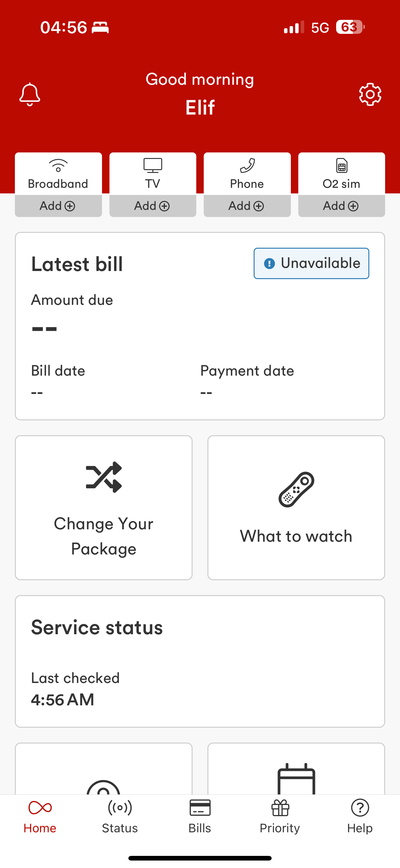
Task: Add Phone service
Action: click(247, 206)
